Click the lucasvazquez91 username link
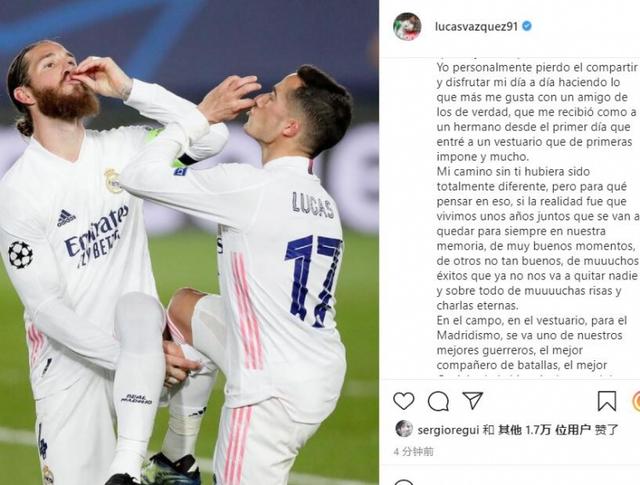The image size is (640, 485). point(476,27)
